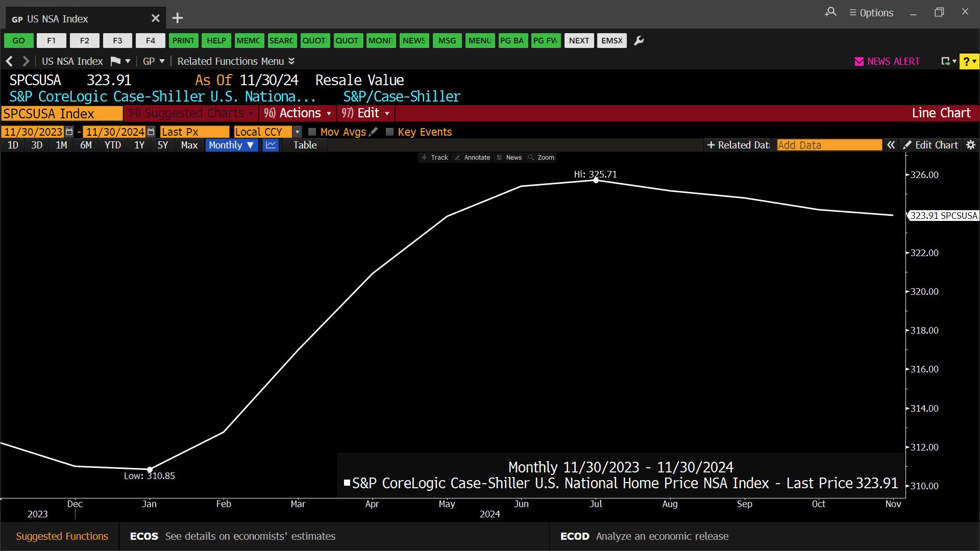Click the line chart type icon
Viewport: 980px width, 551px height.
point(271,145)
